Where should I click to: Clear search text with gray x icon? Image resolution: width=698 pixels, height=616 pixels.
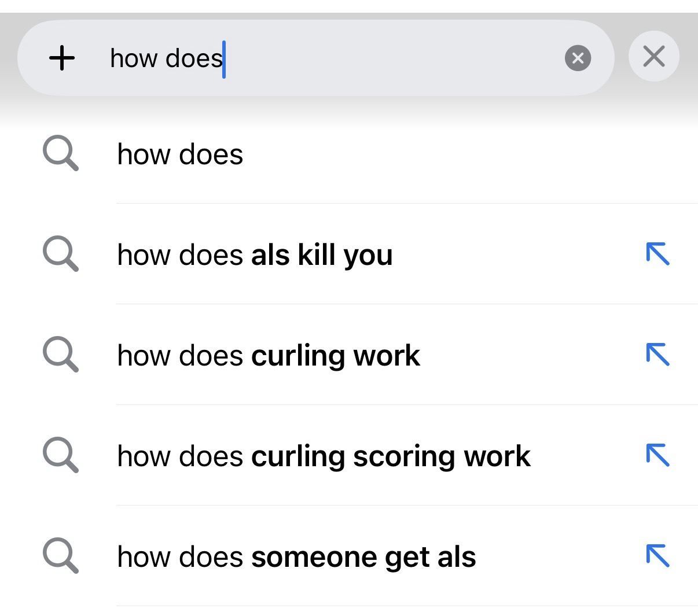(578, 58)
